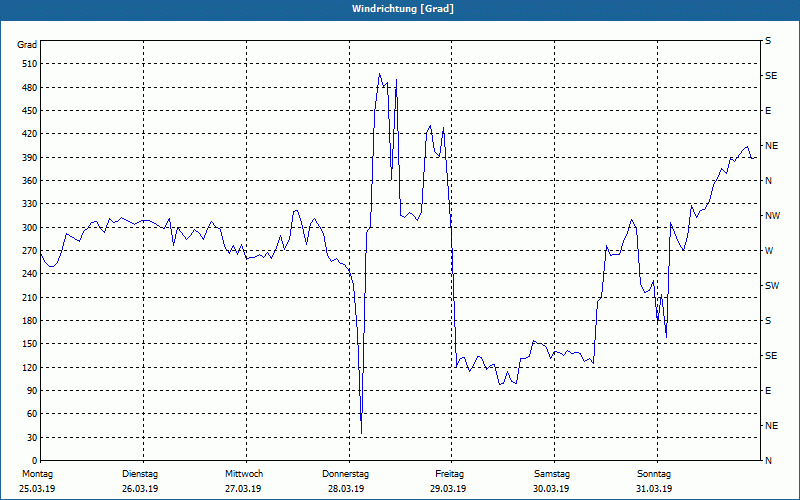Screen dimensions: 800x500
Task: Select the 240 y-axis value
Action: click(x=30, y=274)
